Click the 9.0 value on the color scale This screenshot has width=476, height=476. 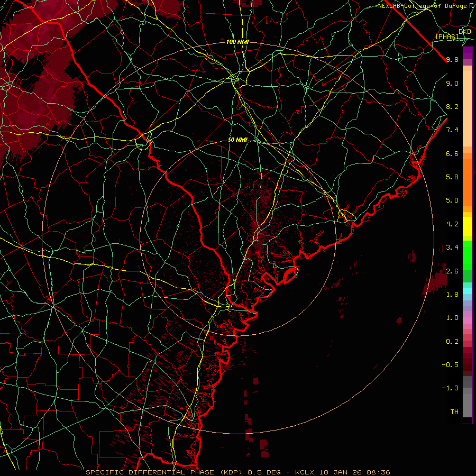pyautogui.click(x=452, y=83)
